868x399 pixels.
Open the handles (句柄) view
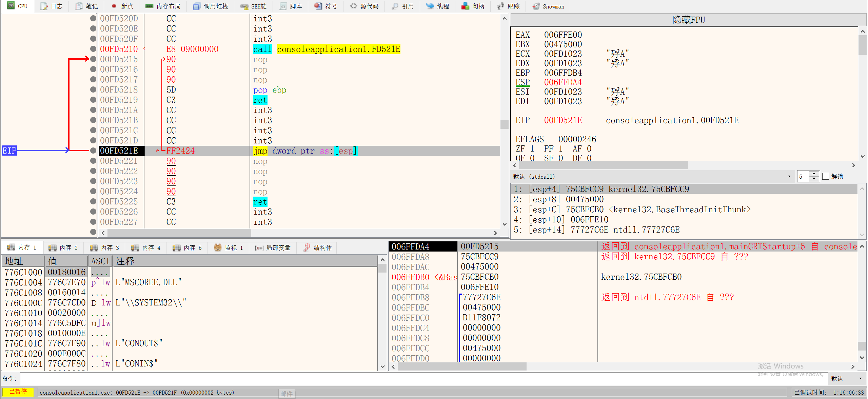pyautogui.click(x=473, y=6)
